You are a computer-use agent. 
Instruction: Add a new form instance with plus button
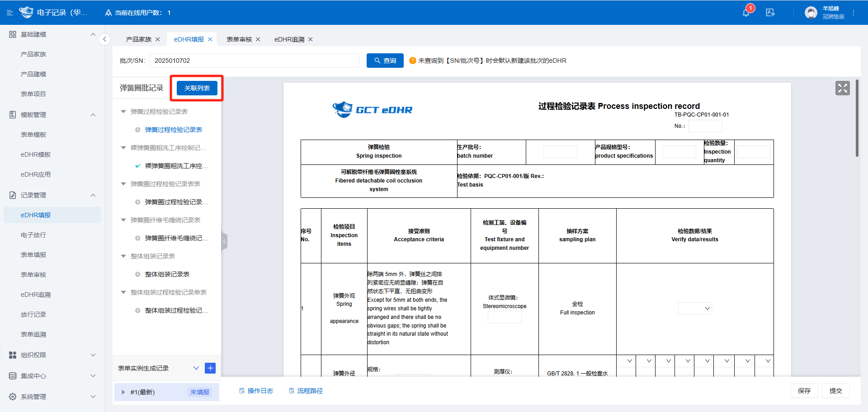[x=210, y=368]
